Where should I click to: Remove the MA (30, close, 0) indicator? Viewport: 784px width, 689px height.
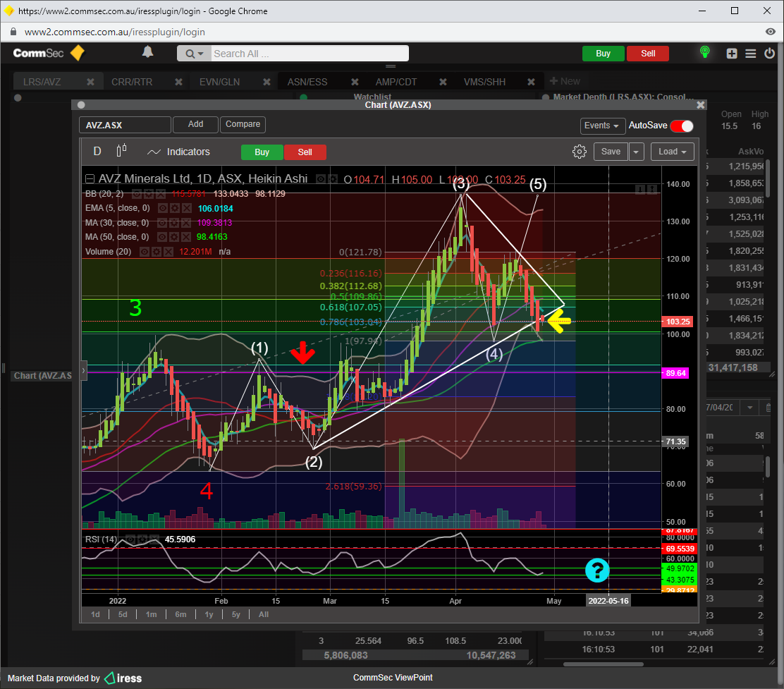187,223
